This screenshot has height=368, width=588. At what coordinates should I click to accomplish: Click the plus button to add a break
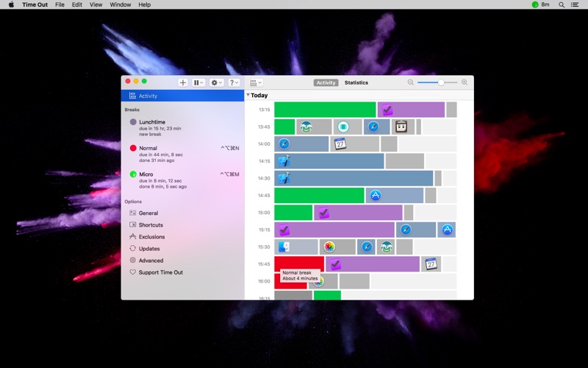[x=182, y=82]
